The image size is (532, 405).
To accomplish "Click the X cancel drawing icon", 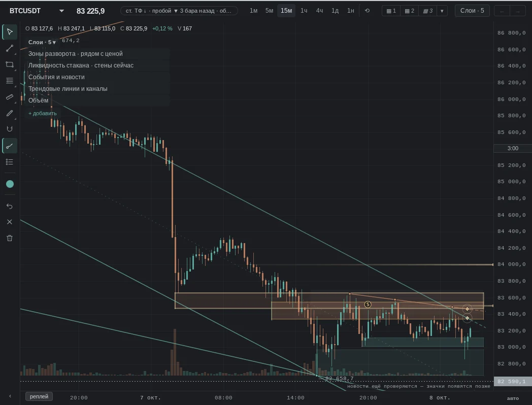I will 10,222.
